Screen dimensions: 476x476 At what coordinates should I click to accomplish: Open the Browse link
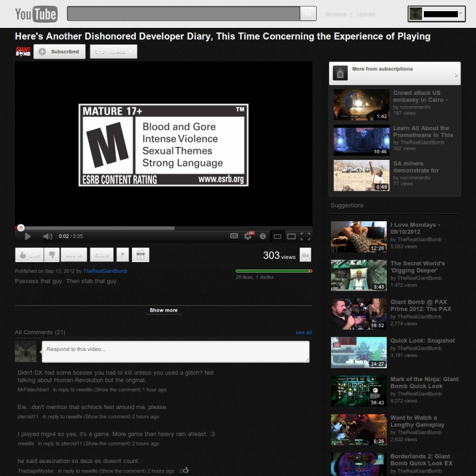335,14
